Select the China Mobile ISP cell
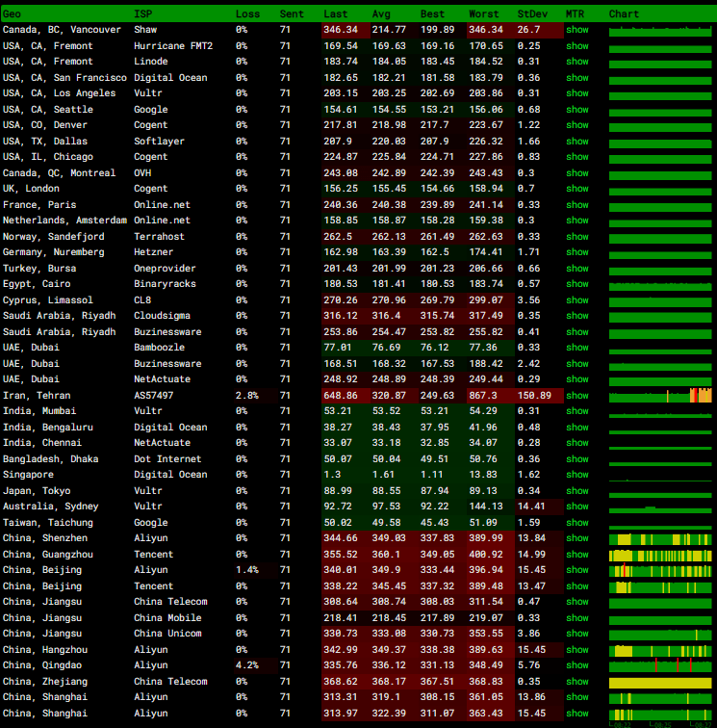 (x=167, y=618)
